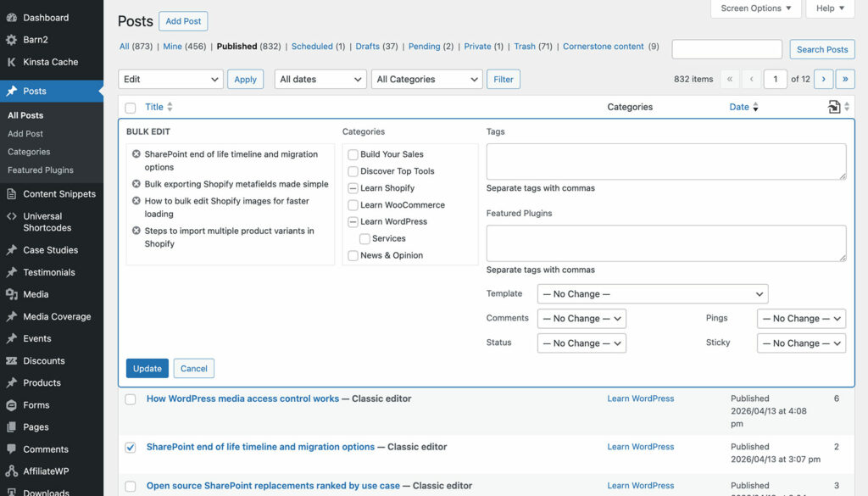Show Trash posts filter
This screenshot has width=868, height=496.
525,47
